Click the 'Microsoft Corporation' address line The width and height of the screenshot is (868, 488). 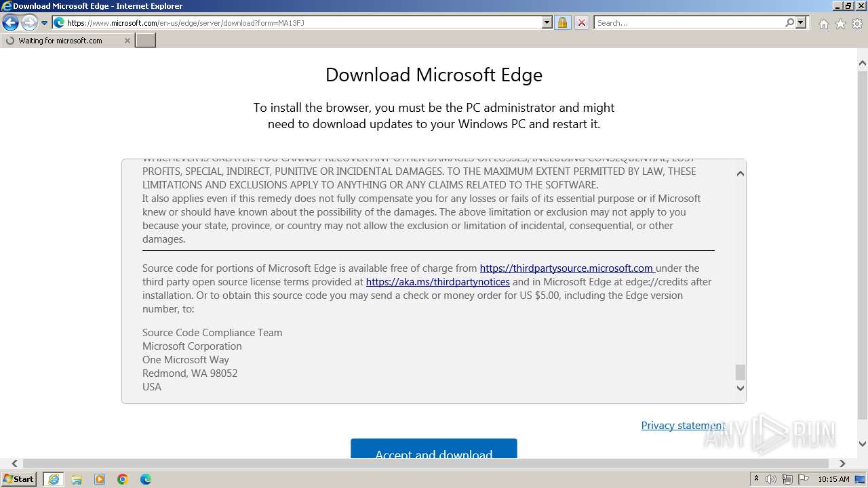[192, 346]
